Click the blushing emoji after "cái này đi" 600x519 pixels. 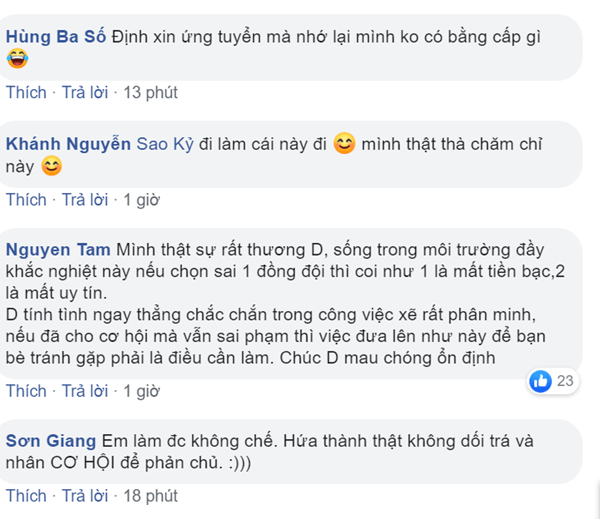point(344,144)
